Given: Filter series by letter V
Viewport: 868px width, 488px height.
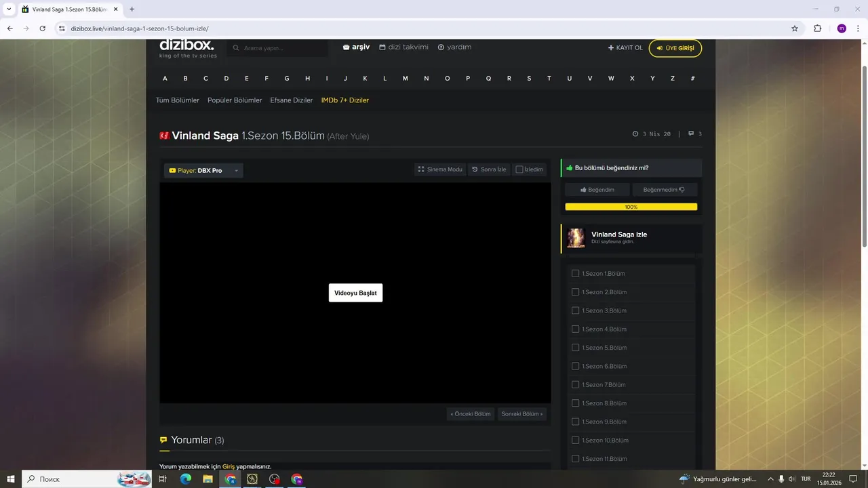Looking at the screenshot, I should (x=590, y=79).
